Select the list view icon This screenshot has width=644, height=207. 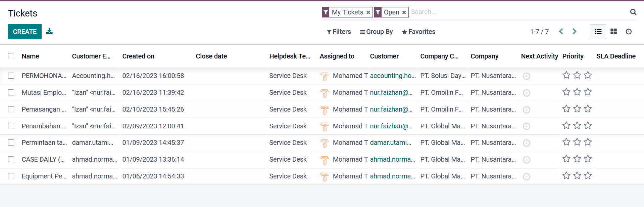pos(598,32)
